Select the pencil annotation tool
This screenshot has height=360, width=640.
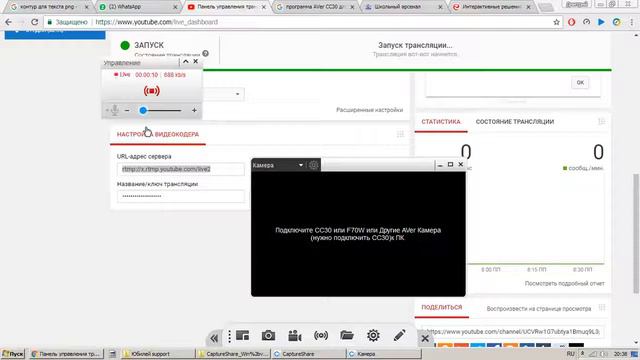[400, 336]
